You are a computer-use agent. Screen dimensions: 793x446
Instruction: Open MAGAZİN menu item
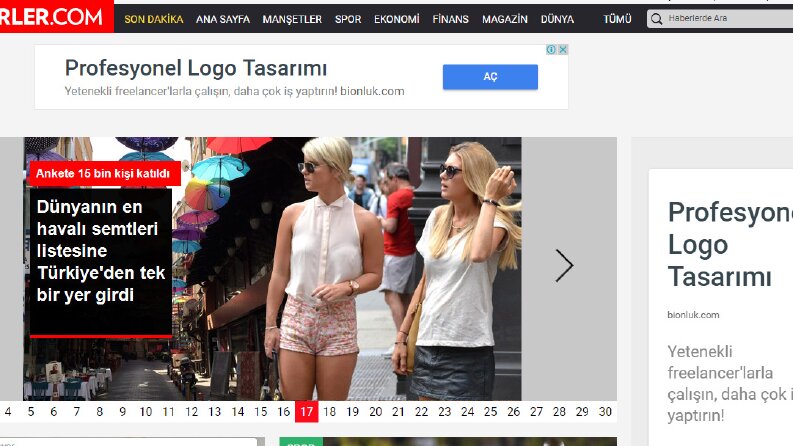tap(505, 19)
